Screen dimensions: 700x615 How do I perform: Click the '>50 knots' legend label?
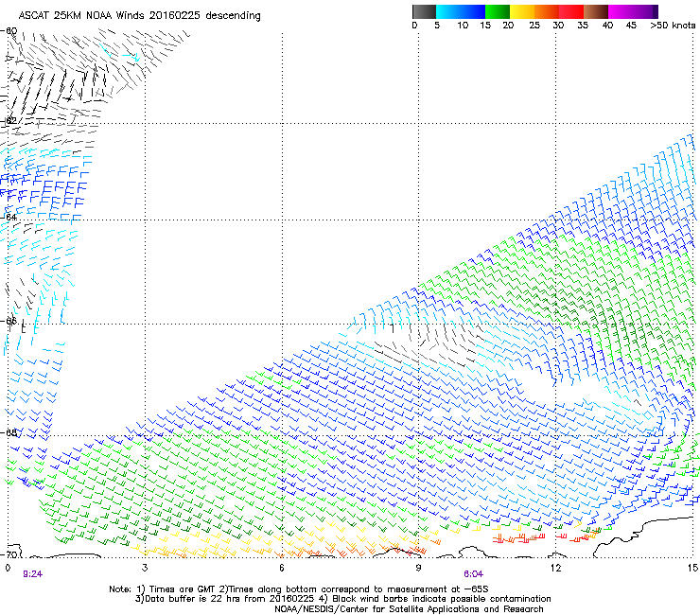(673, 26)
